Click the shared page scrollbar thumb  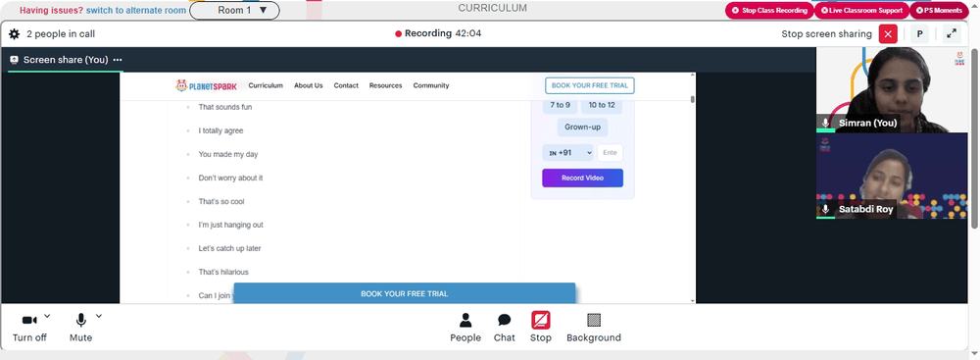tap(693, 99)
